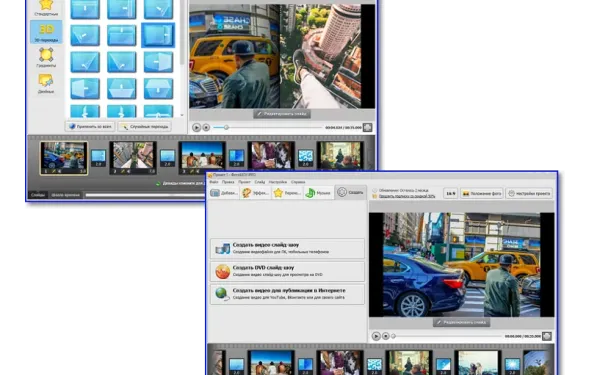Image resolution: width=600 pixels, height=375 pixels.
Task: Play the preview in the front window
Action: tap(376, 336)
